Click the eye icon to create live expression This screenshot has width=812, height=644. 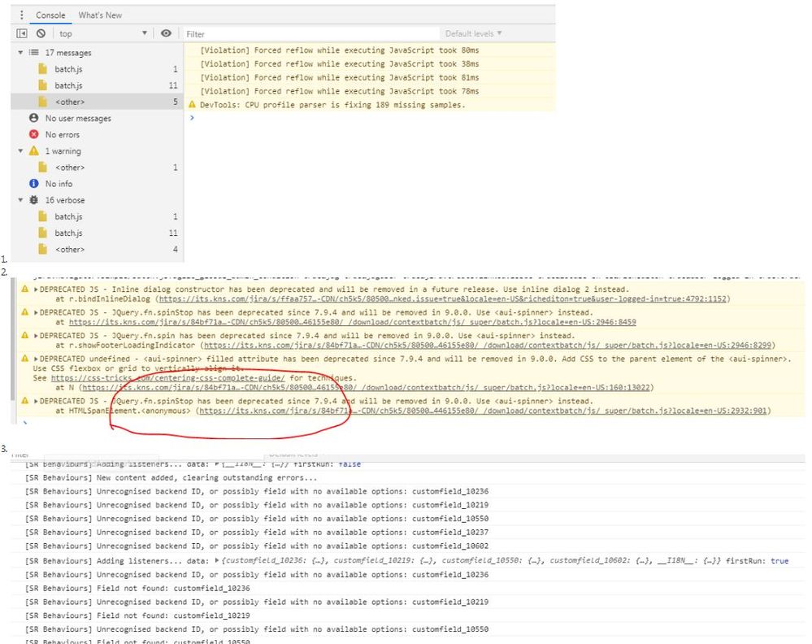tap(166, 33)
